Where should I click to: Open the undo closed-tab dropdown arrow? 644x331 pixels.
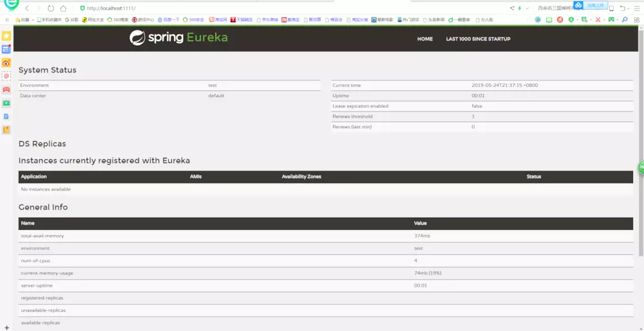coord(629,8)
